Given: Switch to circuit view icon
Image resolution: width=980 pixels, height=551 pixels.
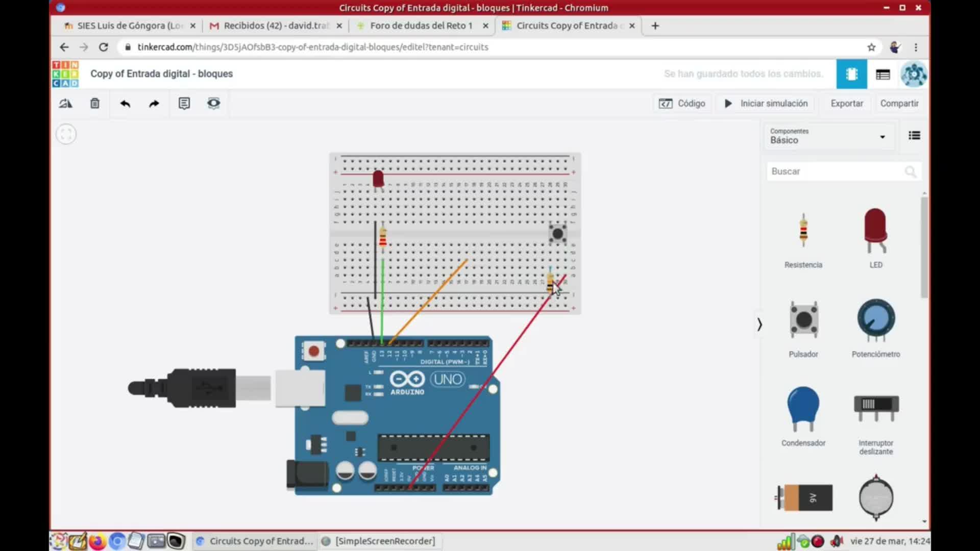Looking at the screenshot, I should point(851,74).
